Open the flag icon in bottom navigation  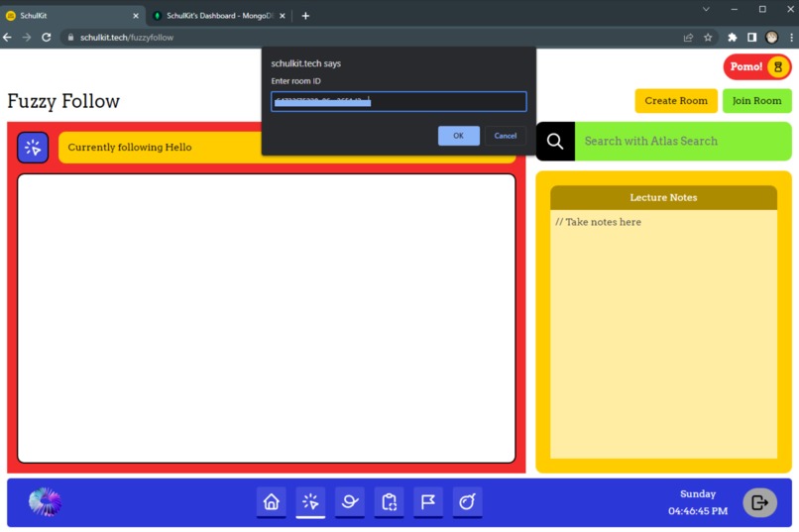(428, 502)
